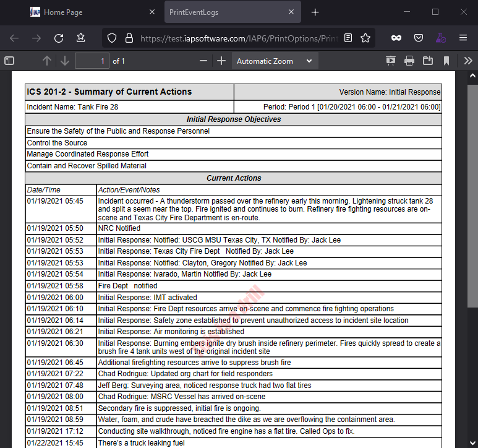This screenshot has width=478, height=448.
Task: Click the extension star icon beside reload
Action: (x=81, y=38)
